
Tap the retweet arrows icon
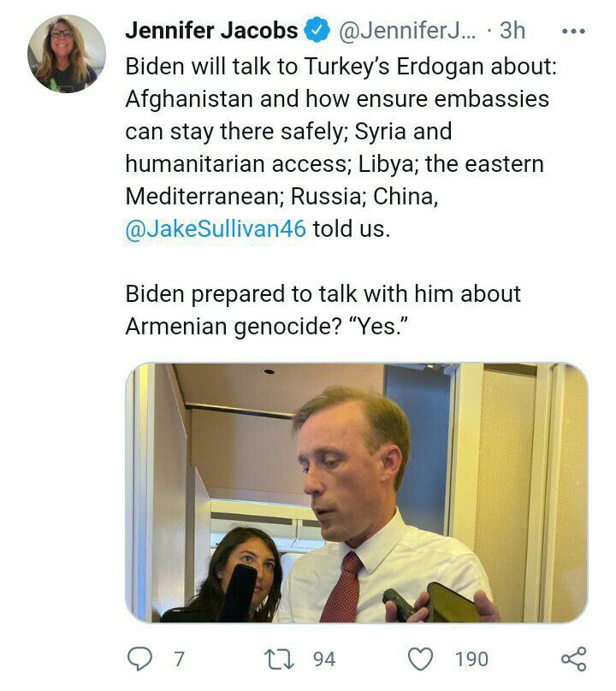(279, 659)
